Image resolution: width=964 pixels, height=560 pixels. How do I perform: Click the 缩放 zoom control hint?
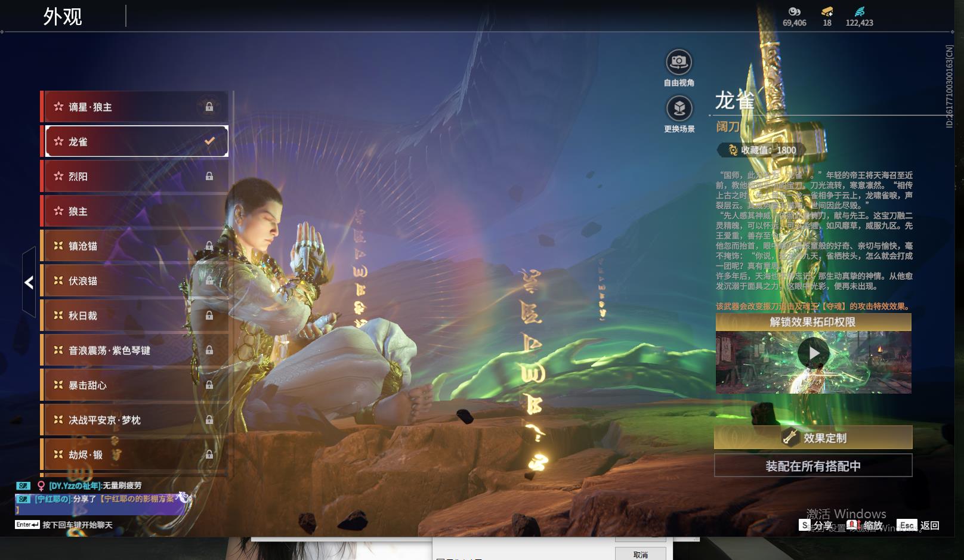tap(865, 525)
